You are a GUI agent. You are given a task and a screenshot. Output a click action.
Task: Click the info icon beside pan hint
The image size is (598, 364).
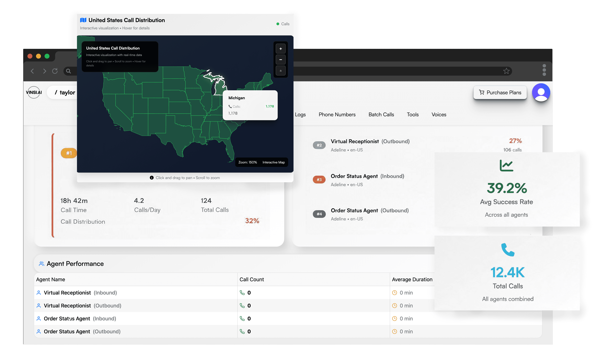pyautogui.click(x=152, y=178)
